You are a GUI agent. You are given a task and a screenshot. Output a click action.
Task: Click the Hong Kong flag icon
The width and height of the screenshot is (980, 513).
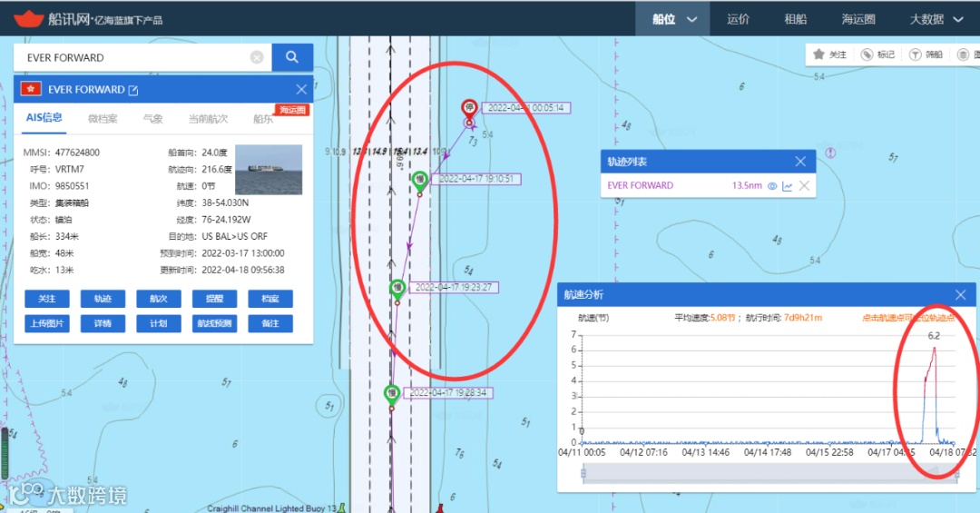pyautogui.click(x=31, y=89)
